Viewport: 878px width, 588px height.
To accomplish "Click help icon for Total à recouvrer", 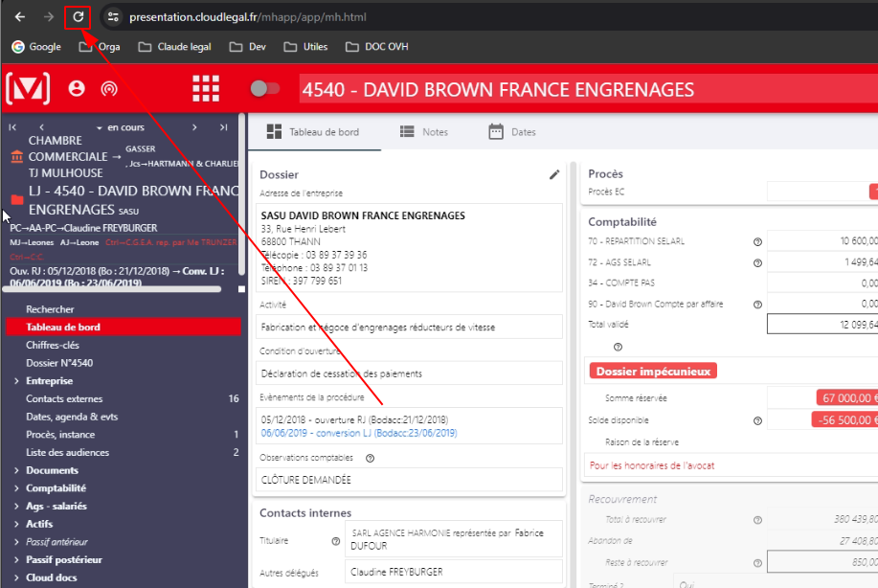I will 757,520.
